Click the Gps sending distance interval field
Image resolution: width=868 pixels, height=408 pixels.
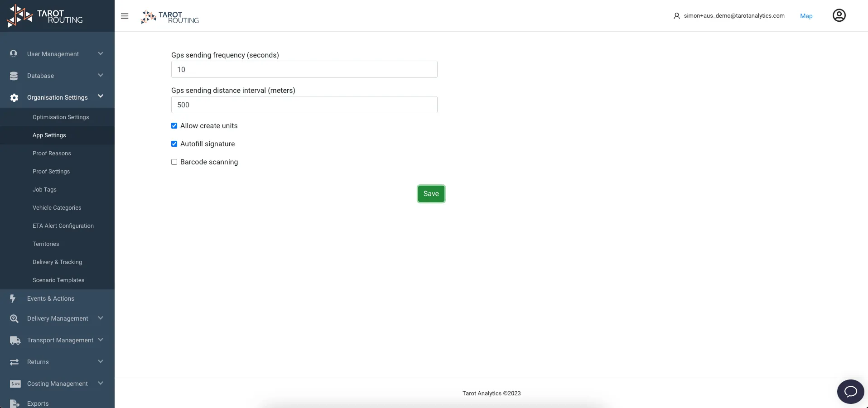click(x=304, y=105)
